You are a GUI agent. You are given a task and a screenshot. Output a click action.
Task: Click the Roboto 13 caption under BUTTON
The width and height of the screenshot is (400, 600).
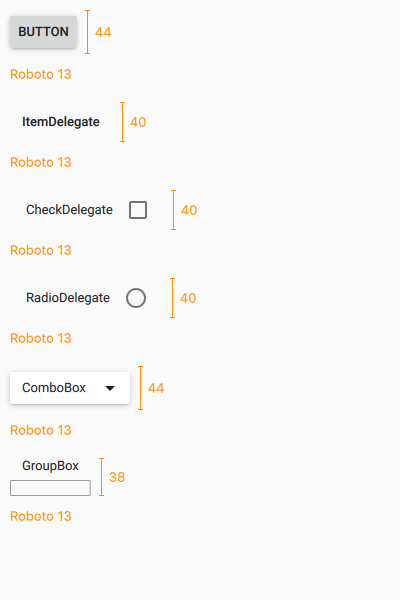click(x=41, y=74)
